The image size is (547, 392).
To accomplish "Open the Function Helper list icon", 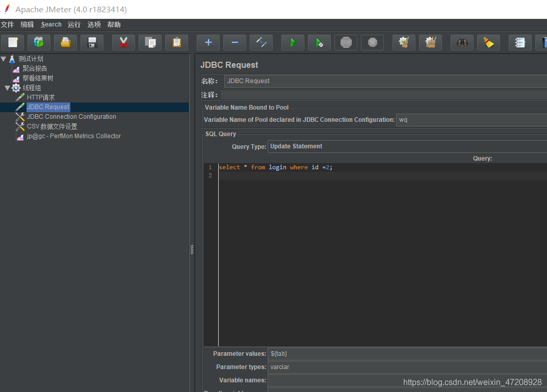I will click(x=520, y=42).
